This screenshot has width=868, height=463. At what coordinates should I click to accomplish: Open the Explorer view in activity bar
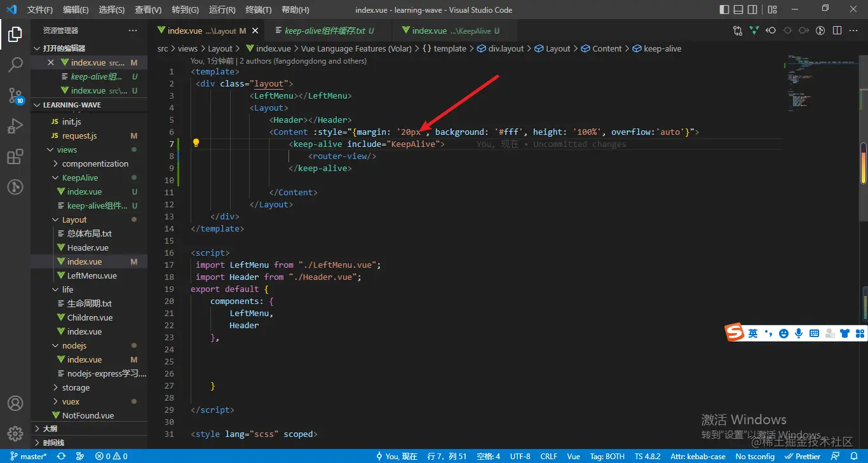tap(15, 34)
